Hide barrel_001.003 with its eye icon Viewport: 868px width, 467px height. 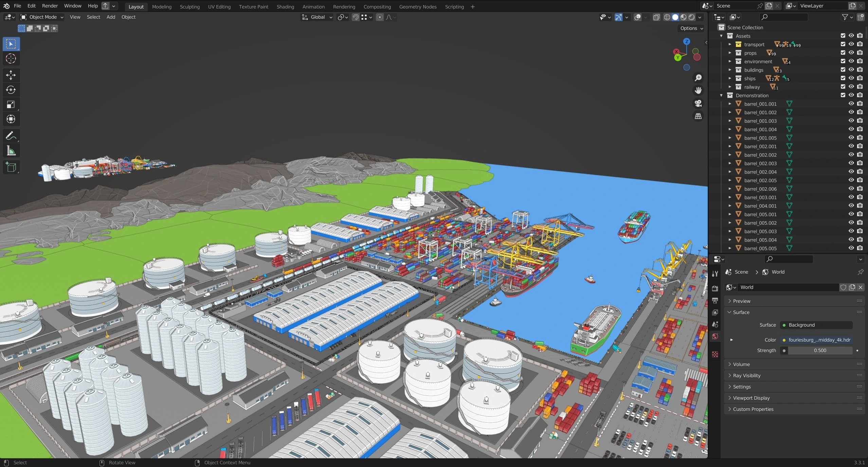[851, 121]
